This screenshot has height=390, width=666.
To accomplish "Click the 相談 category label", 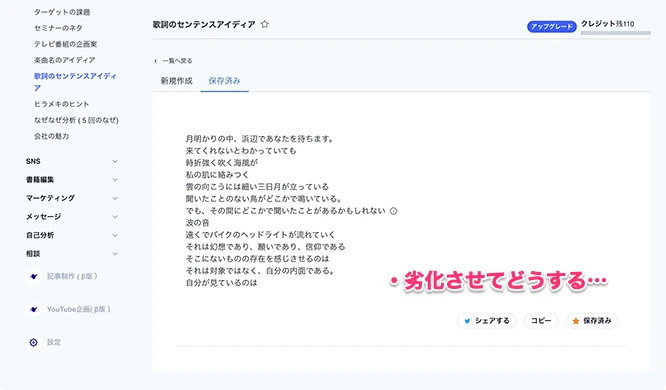I will [33, 254].
